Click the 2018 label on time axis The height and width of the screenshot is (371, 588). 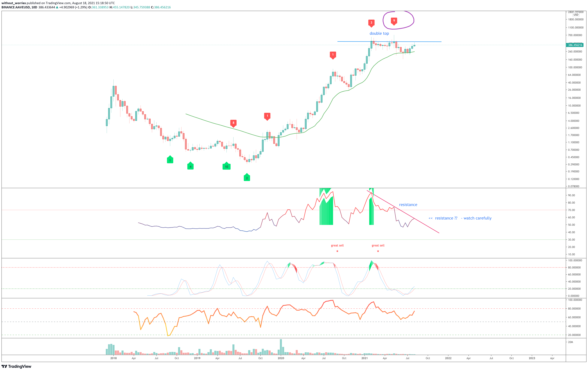tap(114, 358)
